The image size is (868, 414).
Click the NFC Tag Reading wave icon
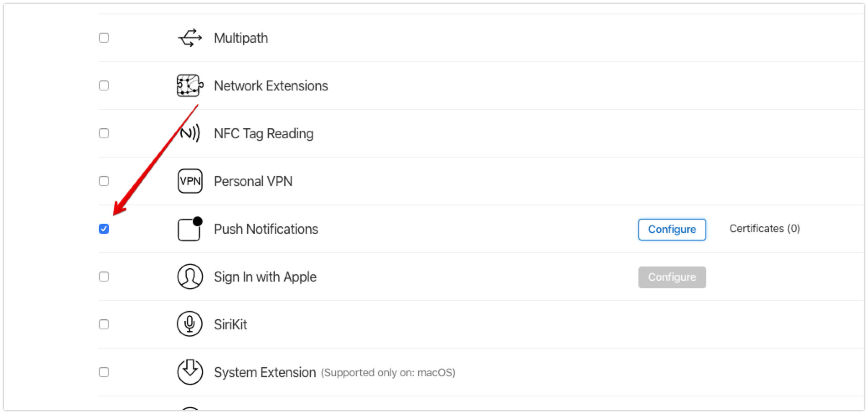(x=189, y=133)
